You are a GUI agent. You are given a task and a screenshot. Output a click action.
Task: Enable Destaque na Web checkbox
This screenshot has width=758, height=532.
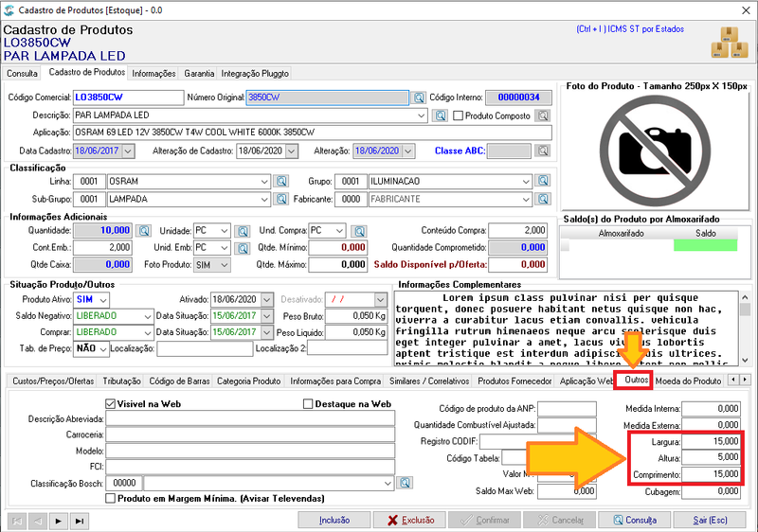click(308, 404)
